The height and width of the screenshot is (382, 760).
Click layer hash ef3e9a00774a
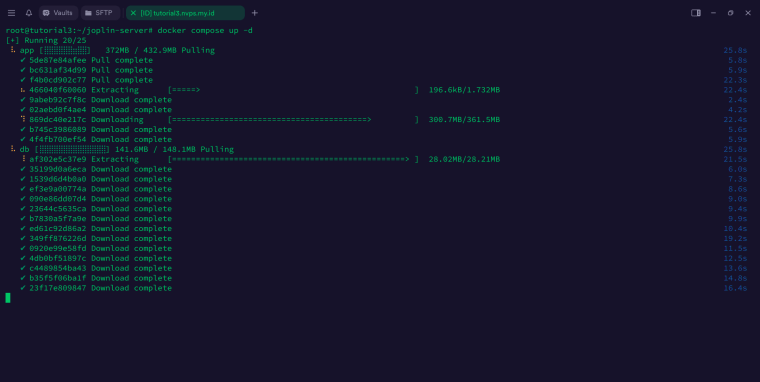pos(58,189)
